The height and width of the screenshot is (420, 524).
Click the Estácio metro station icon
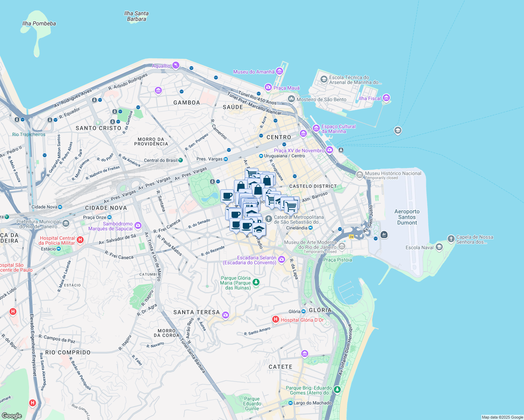pos(59,249)
